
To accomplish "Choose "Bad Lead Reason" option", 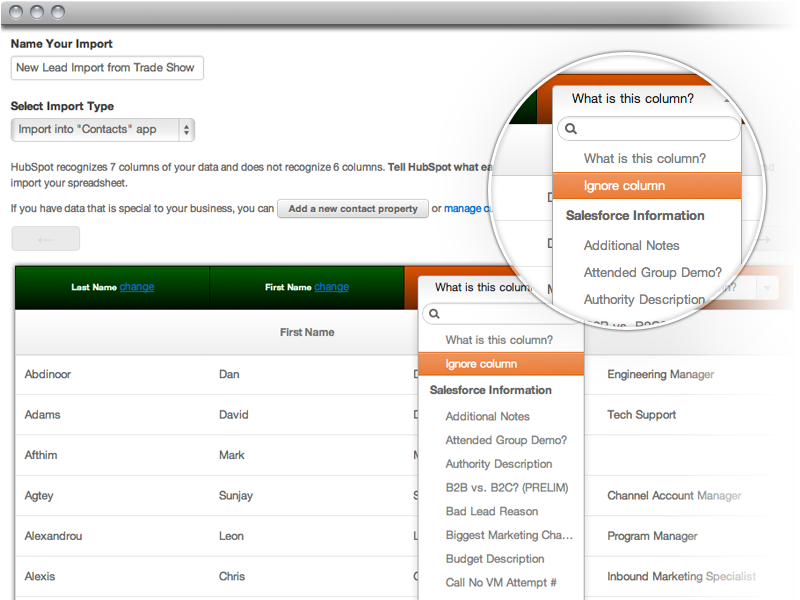I will coord(491,511).
